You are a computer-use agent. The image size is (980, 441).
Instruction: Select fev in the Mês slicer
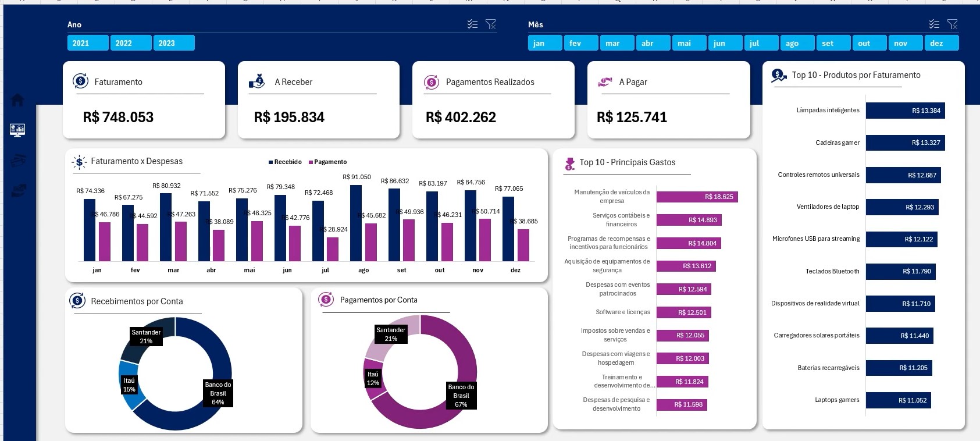(581, 43)
